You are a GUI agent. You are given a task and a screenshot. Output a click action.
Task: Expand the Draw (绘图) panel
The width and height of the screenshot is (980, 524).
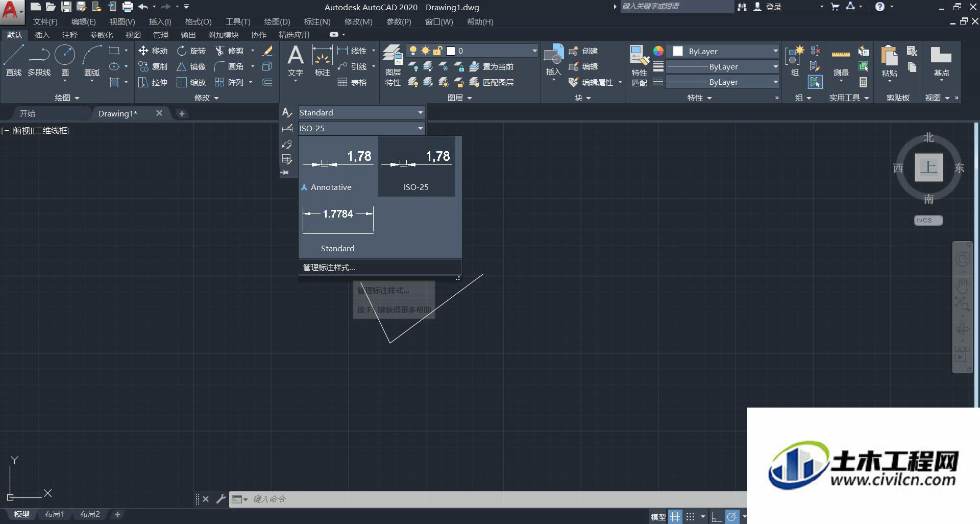67,98
